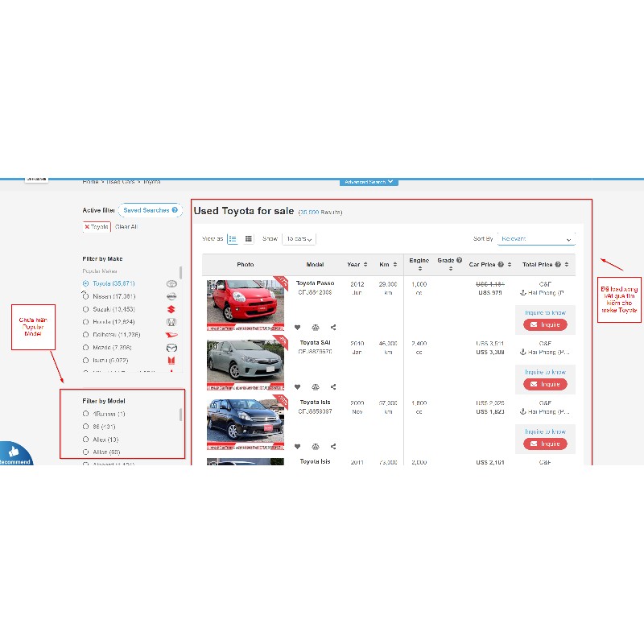Screen dimensions: 644x644
Task: Sort listings by Km column arrows
Action: coord(395,265)
